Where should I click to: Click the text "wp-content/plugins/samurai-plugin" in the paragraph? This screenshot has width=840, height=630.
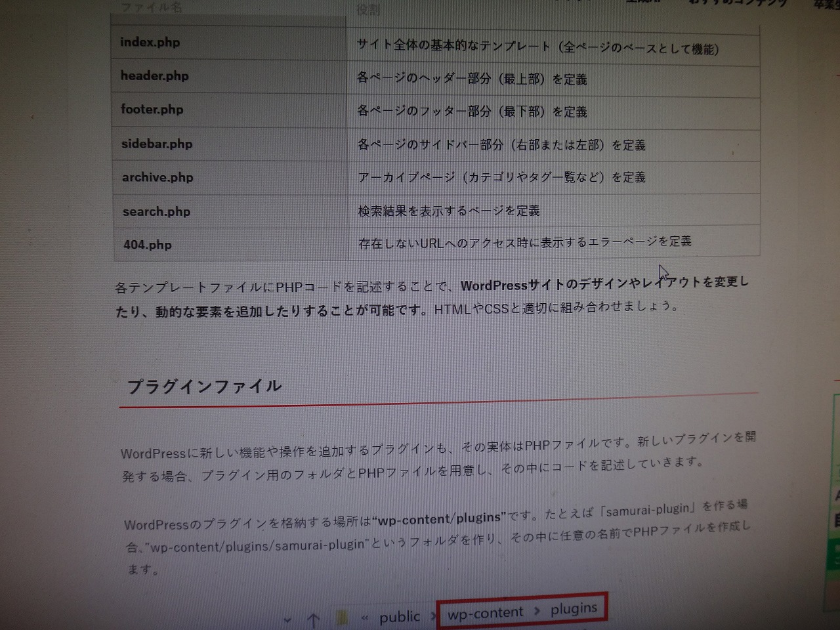258,546
